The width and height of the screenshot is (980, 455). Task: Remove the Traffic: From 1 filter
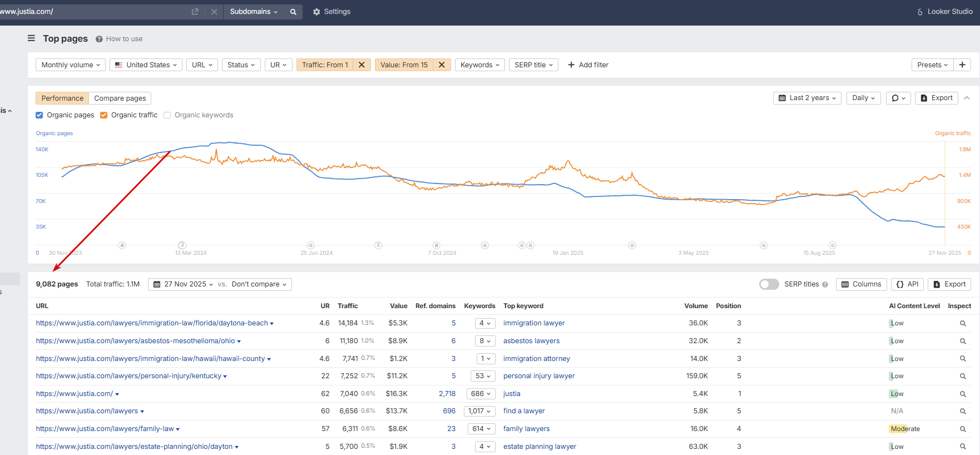tap(362, 65)
